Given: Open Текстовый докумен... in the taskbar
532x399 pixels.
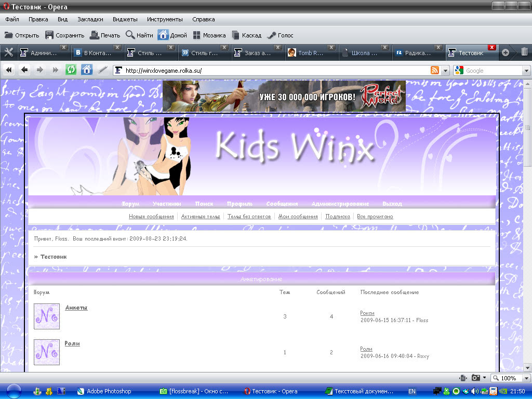Looking at the screenshot, I should click(x=360, y=391).
